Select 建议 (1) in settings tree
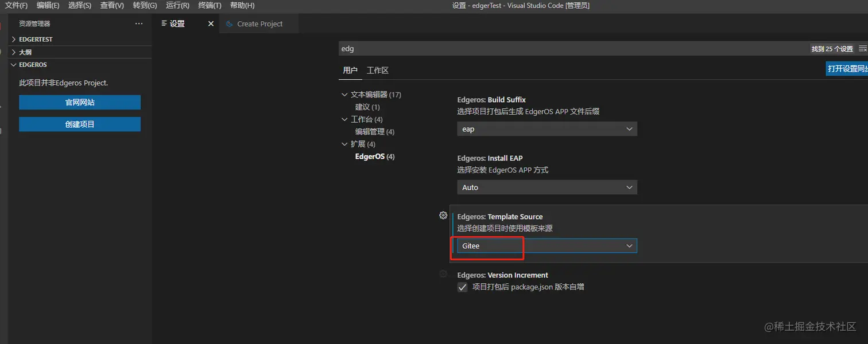868x344 pixels. coord(367,107)
